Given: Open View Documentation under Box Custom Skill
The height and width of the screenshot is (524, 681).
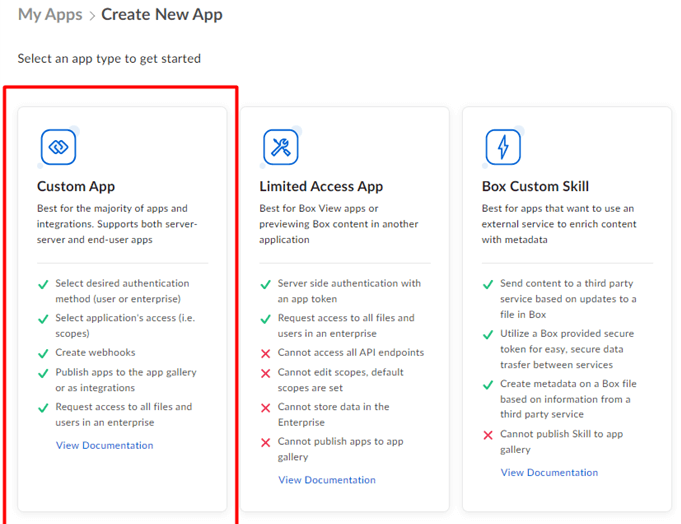Looking at the screenshot, I should click(549, 473).
